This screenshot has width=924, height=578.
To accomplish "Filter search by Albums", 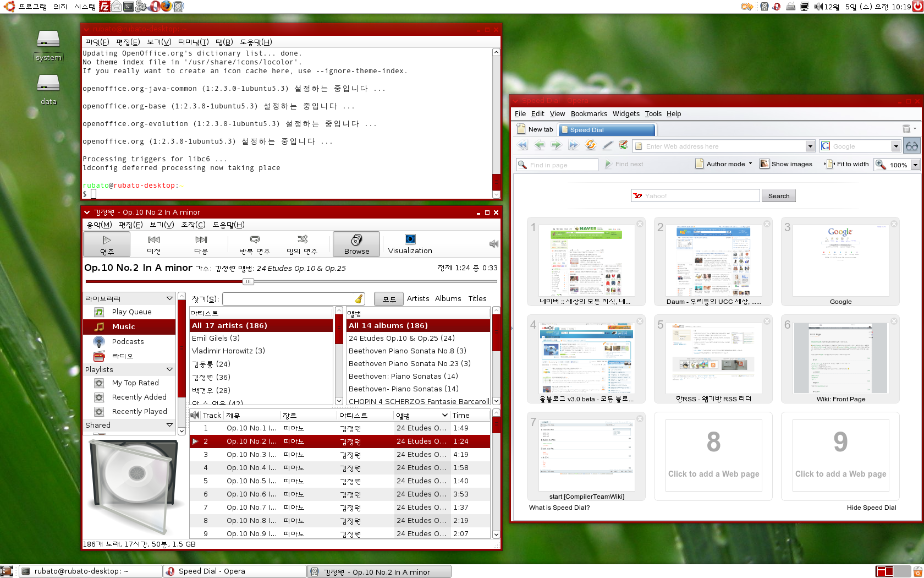I will click(448, 298).
